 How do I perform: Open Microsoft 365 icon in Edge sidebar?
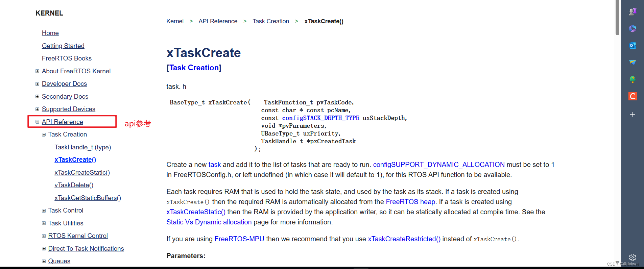pyautogui.click(x=633, y=29)
